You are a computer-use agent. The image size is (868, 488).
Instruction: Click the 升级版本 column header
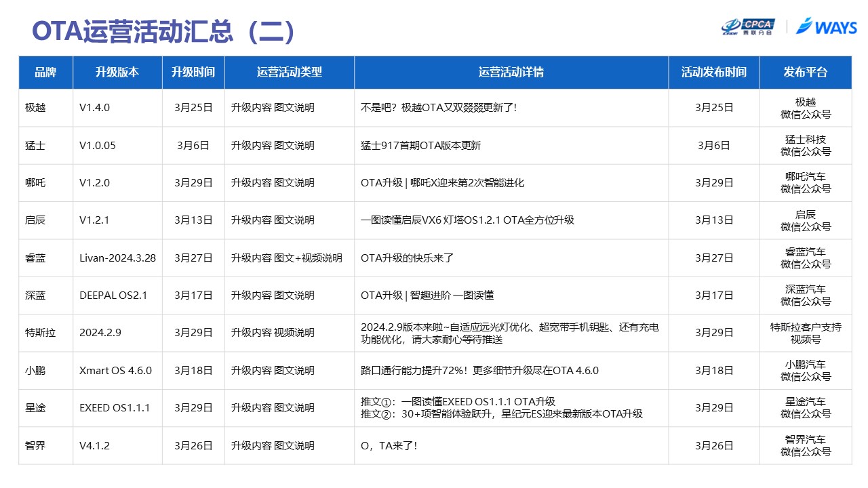point(117,73)
